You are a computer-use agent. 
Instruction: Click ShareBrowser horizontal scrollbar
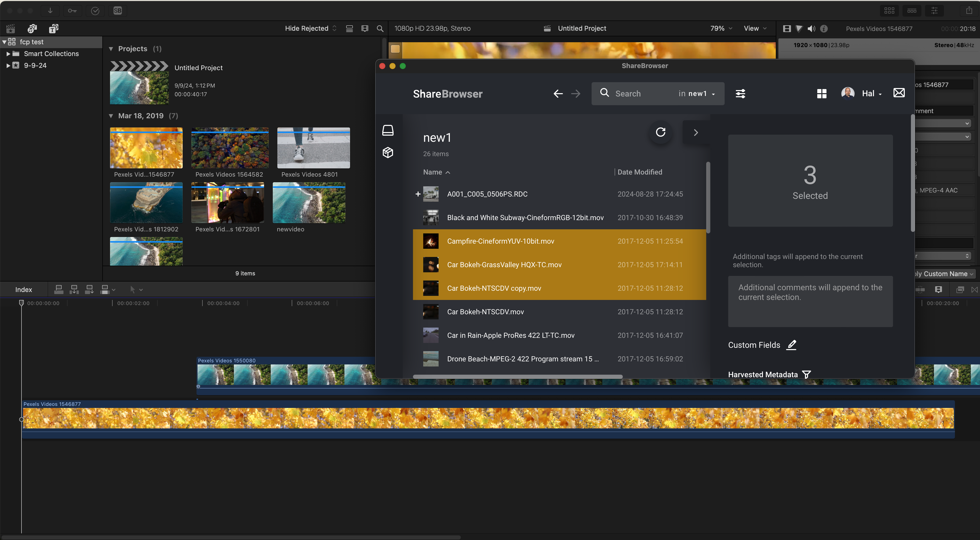pos(517,376)
